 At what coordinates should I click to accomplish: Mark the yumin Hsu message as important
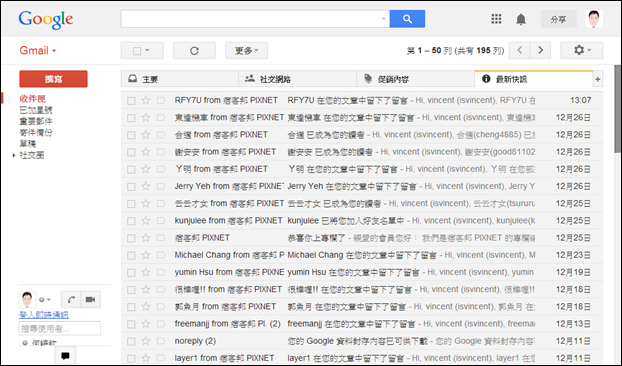pos(161,272)
